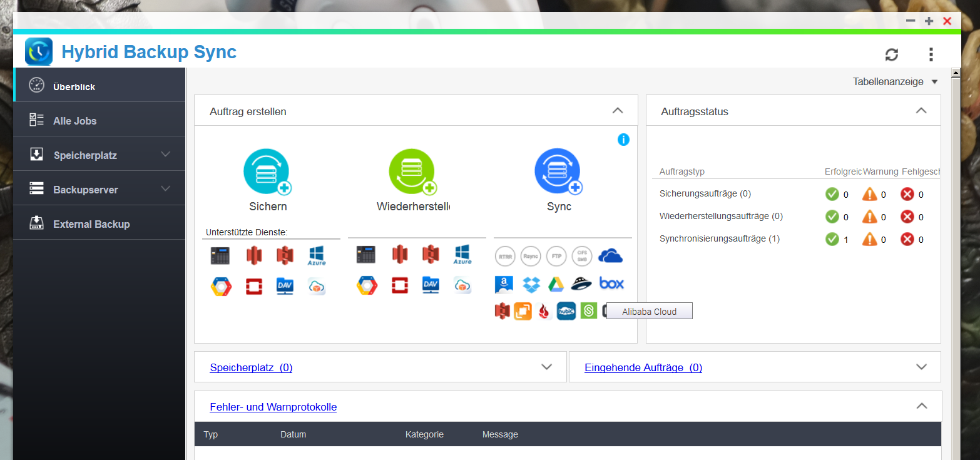Select the OpenStack icon under Sichern
Viewport: 980px width, 460px height.
pos(253,286)
